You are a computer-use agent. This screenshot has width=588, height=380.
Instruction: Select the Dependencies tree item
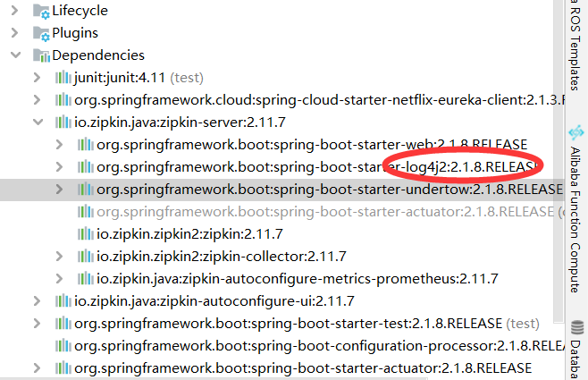pos(98,55)
